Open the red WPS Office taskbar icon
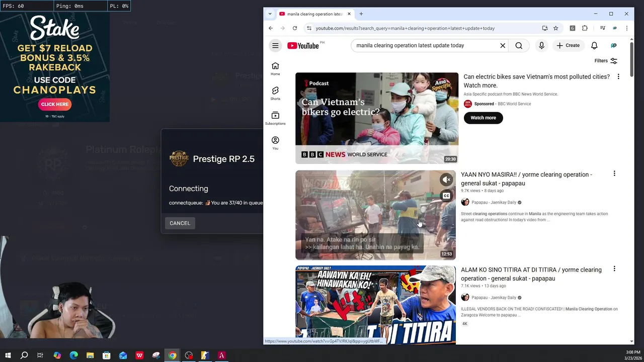This screenshot has width=644, height=362. coord(139,355)
